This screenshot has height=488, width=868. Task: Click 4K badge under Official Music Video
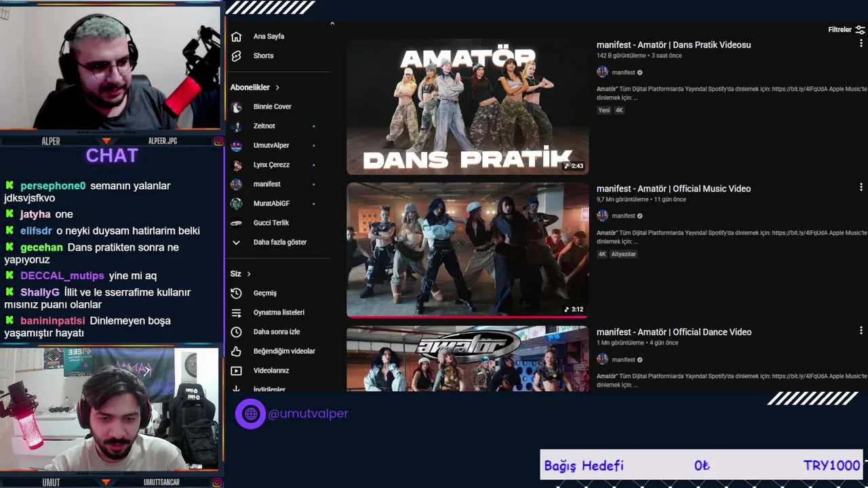pos(602,254)
